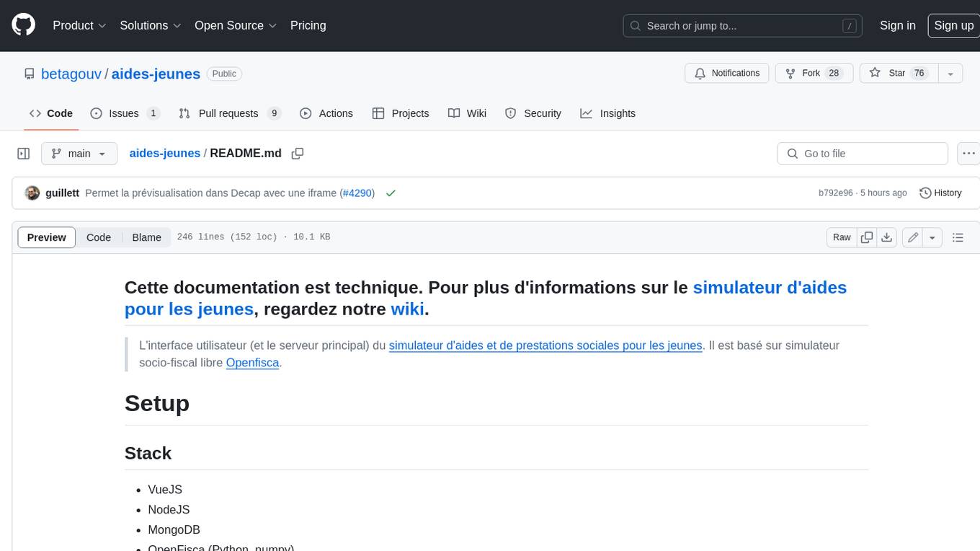
Task: Open the wiki heading link
Action: point(407,309)
